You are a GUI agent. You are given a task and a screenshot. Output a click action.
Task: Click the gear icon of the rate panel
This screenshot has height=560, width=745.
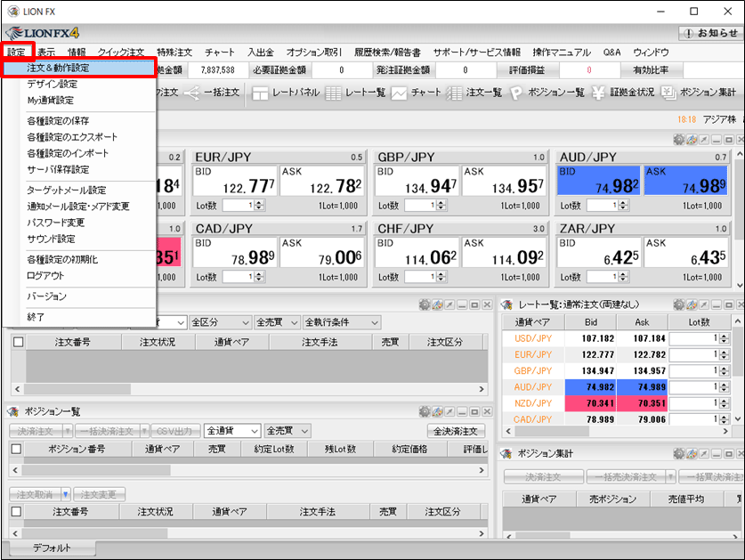pos(679,139)
